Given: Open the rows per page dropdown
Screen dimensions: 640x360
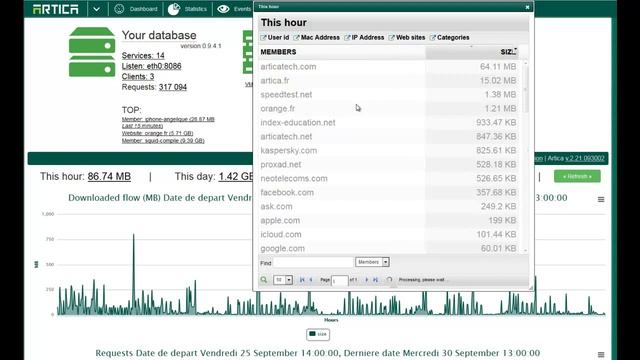Looking at the screenshot, I should pos(283,280).
